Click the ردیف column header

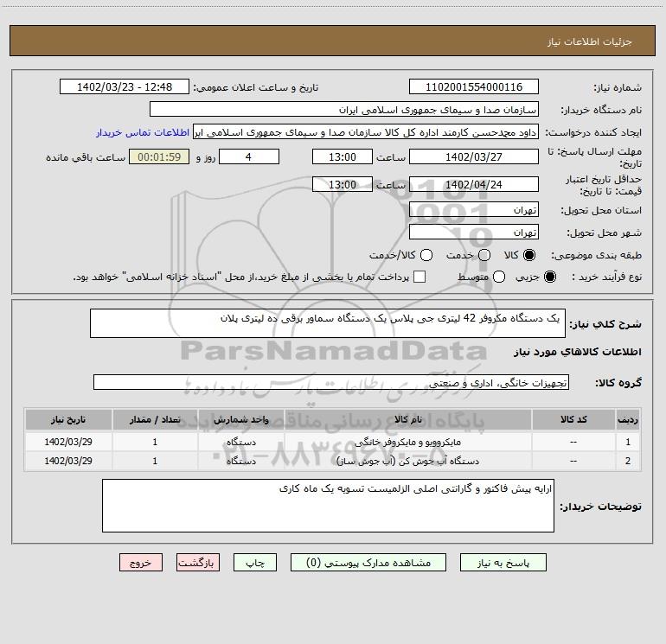pos(628,419)
